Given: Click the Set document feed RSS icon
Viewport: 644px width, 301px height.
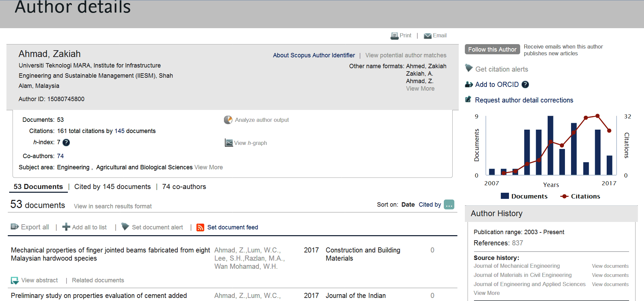Looking at the screenshot, I should click(200, 227).
